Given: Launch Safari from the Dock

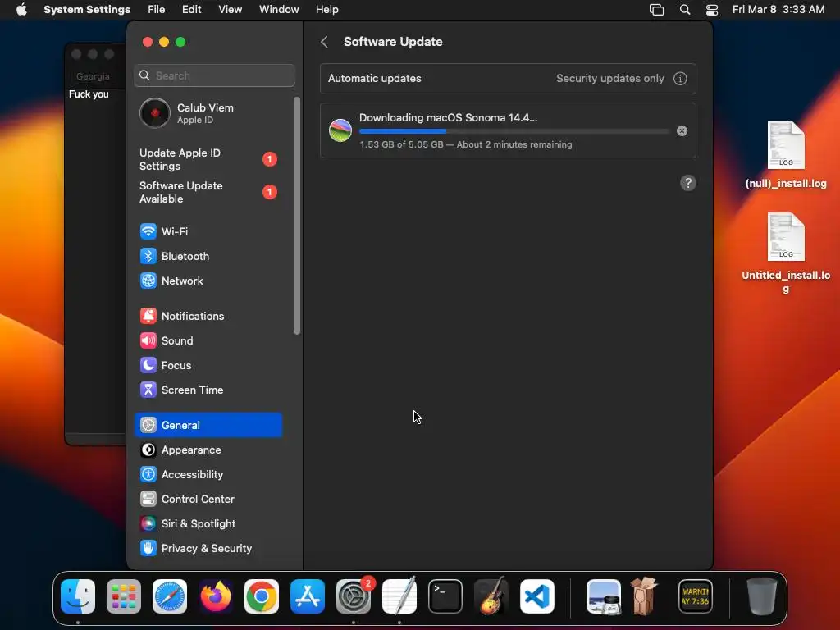Looking at the screenshot, I should pos(170,596).
